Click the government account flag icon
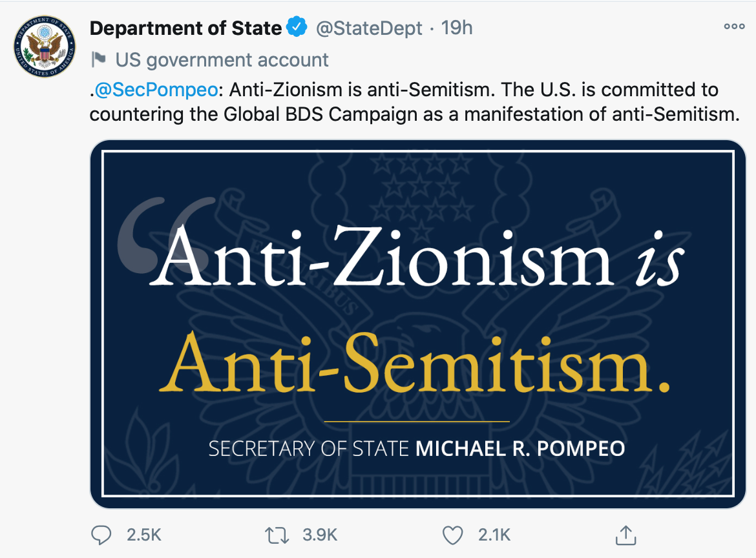 (99, 60)
